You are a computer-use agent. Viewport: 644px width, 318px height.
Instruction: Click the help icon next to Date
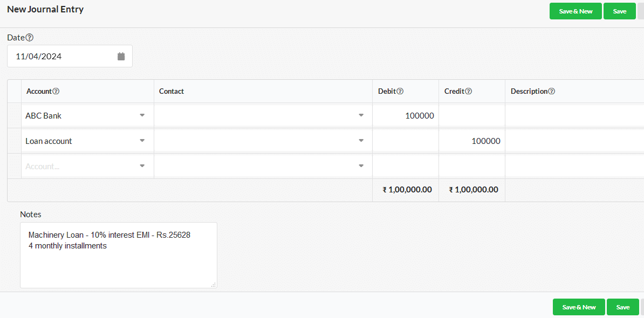pyautogui.click(x=30, y=38)
